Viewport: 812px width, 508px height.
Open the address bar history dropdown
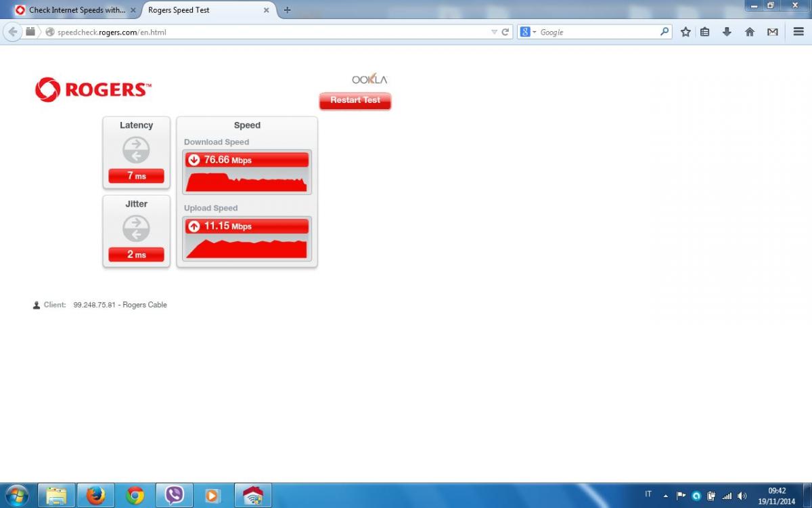pyautogui.click(x=494, y=32)
